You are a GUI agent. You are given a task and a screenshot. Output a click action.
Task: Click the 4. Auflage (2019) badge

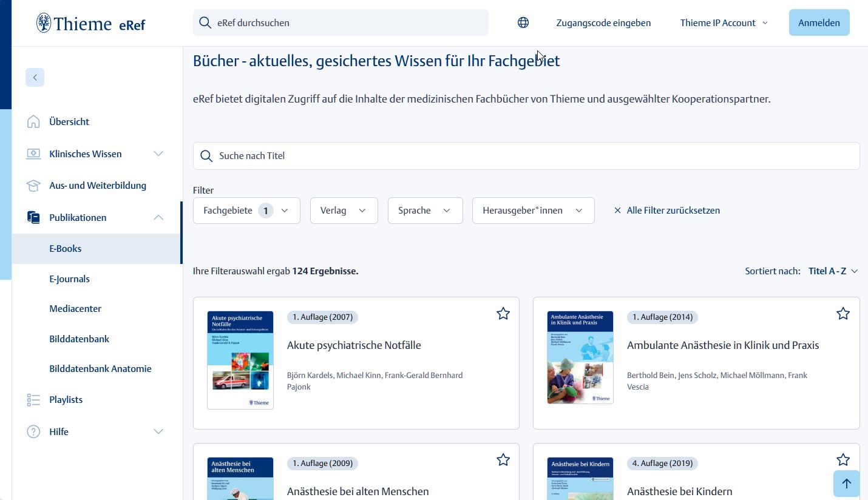click(x=662, y=464)
